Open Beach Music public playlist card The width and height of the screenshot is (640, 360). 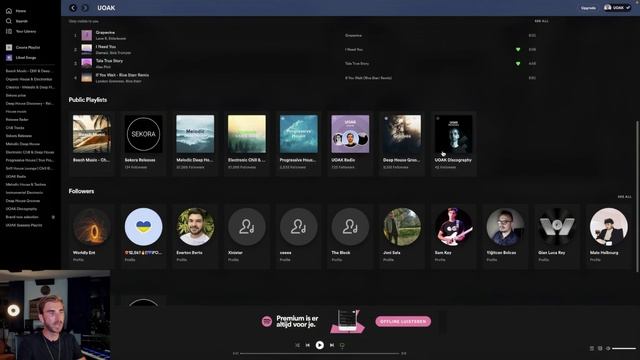click(92, 143)
